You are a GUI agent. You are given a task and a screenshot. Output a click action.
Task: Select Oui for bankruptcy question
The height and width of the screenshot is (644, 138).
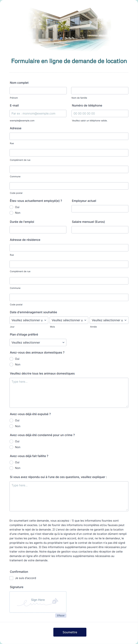coord(11,462)
